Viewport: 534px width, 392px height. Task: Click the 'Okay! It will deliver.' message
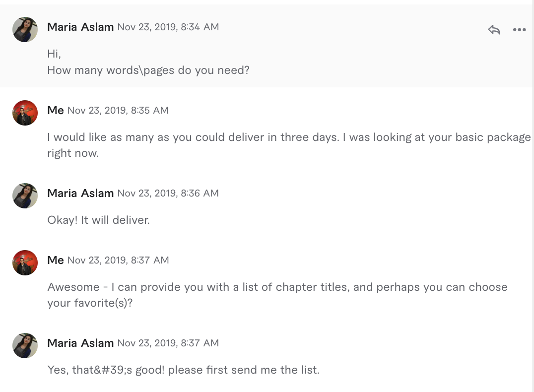(98, 220)
